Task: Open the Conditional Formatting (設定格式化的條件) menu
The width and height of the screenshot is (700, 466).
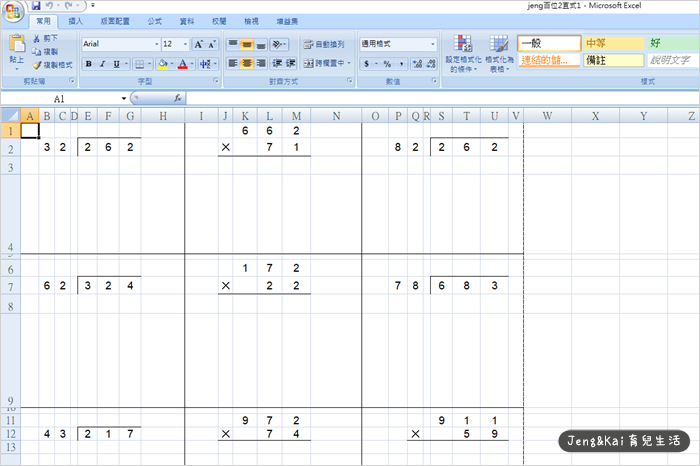Action: point(463,54)
